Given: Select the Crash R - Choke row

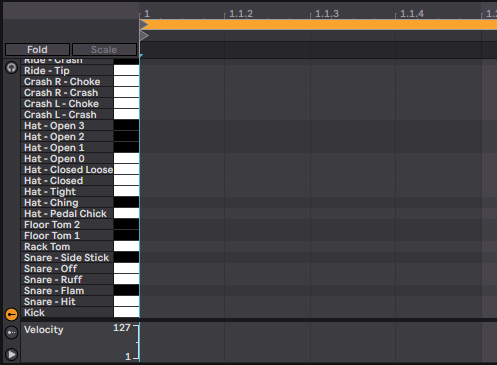Looking at the screenshot, I should tap(67, 82).
